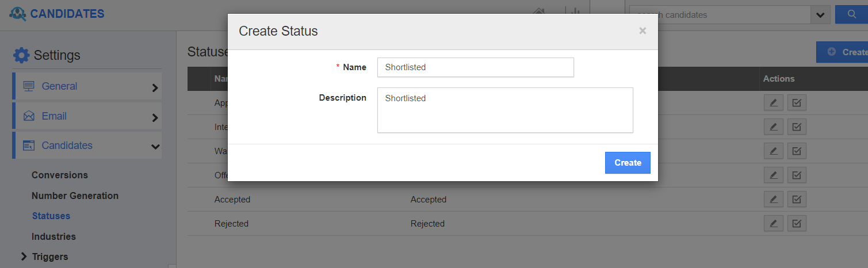Expand the Triggers tree item
Viewport: 868px width, 268px height.
click(24, 256)
